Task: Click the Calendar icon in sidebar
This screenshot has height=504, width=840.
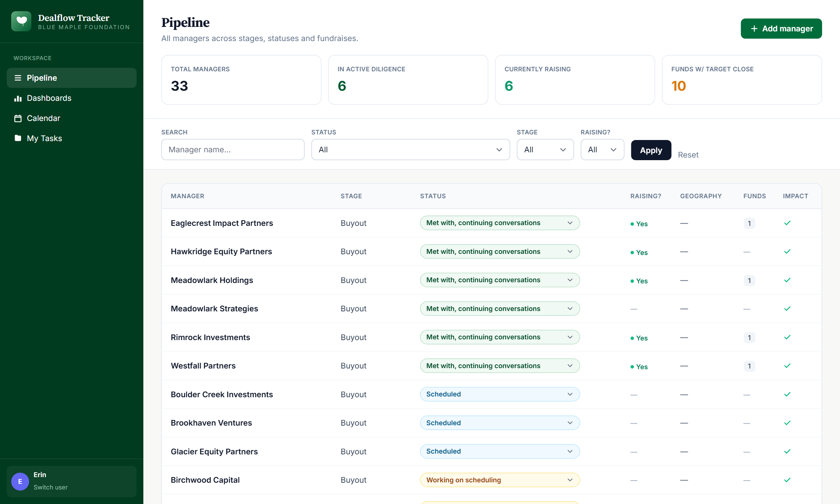Action: click(x=18, y=118)
